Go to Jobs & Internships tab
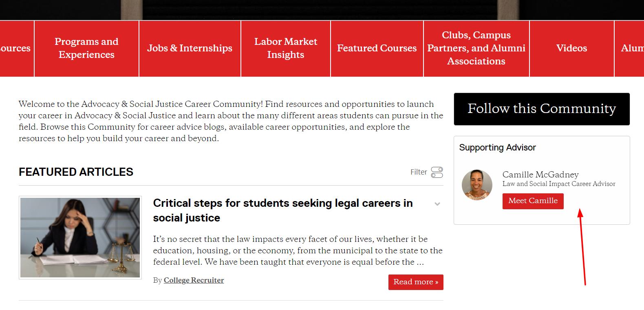 point(190,48)
